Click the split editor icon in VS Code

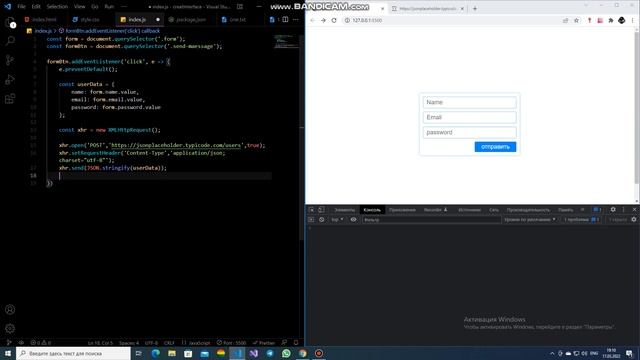click(x=285, y=19)
